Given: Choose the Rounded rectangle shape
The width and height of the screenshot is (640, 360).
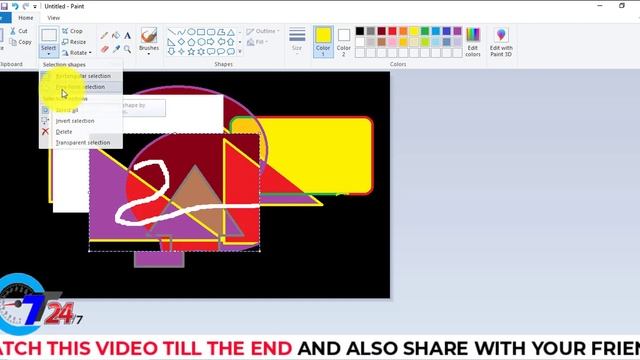Looking at the screenshot, I should [x=211, y=32].
